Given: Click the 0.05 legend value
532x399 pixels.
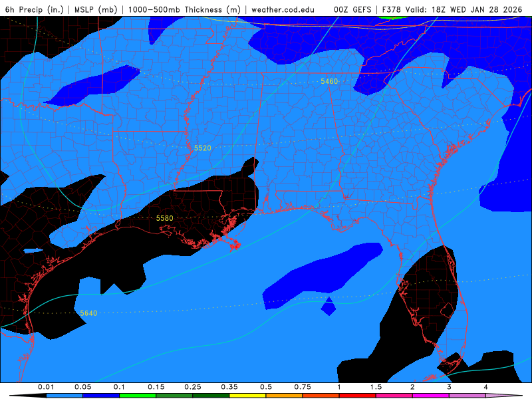Looking at the screenshot, I should pyautogui.click(x=82, y=387).
